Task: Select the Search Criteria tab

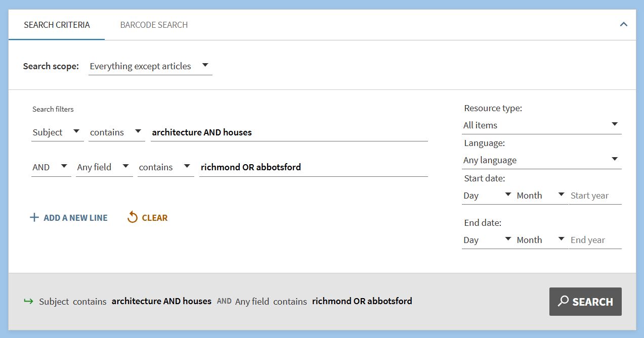Action: pos(57,25)
